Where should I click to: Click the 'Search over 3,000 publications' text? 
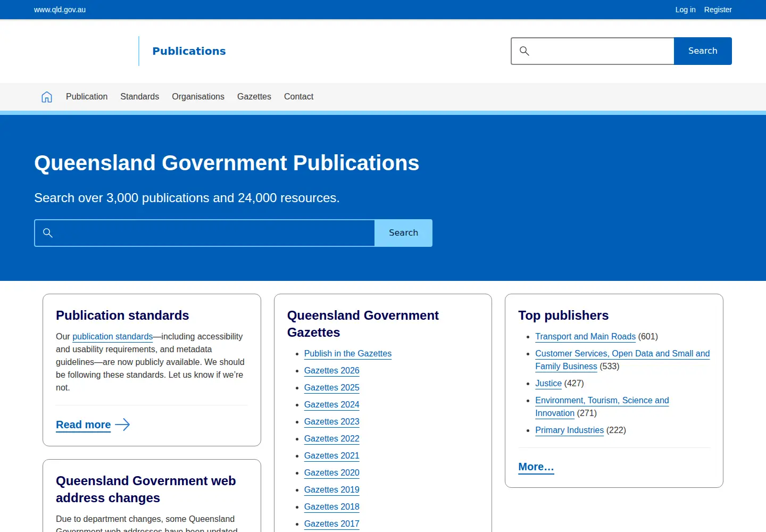click(187, 198)
